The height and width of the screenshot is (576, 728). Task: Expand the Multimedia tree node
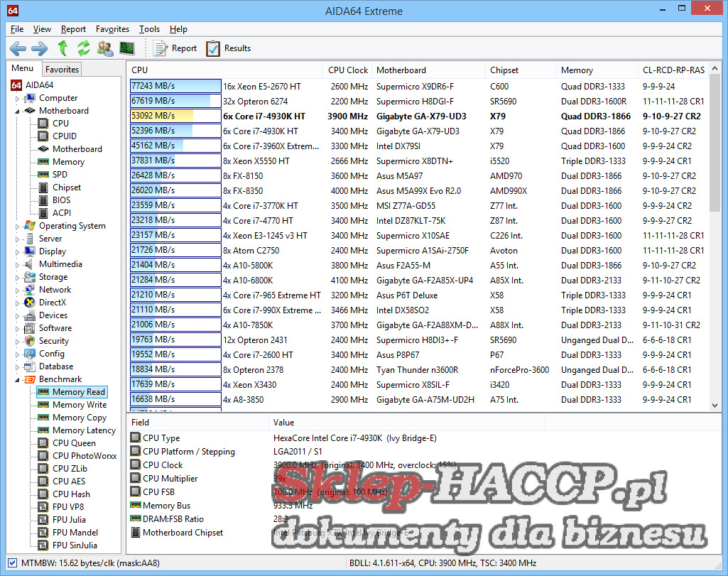(17, 264)
